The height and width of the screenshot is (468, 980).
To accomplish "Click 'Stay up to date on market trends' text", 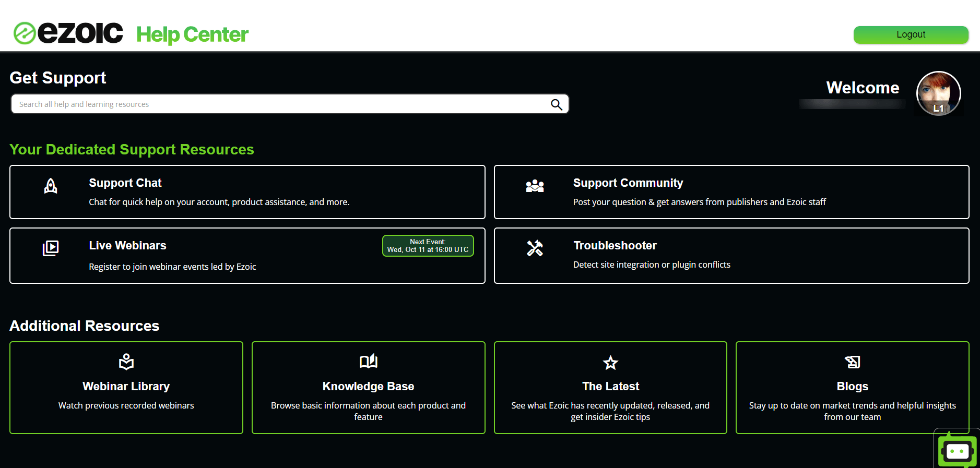I will (853, 411).
